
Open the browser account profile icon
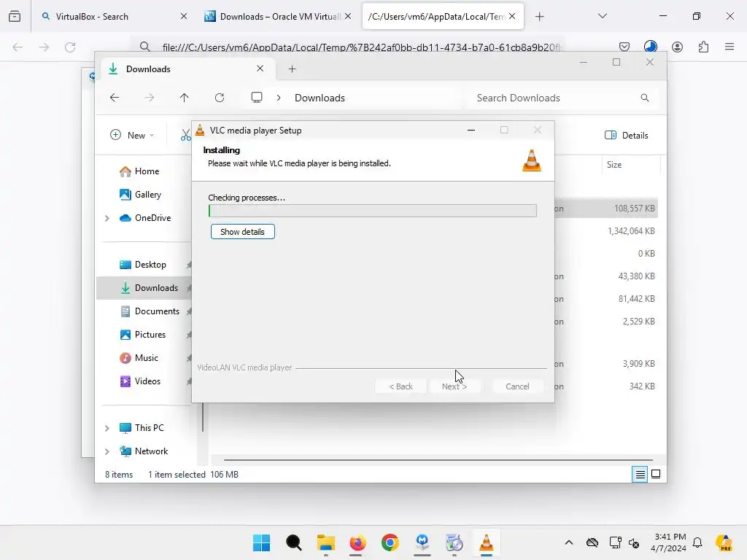tap(677, 47)
